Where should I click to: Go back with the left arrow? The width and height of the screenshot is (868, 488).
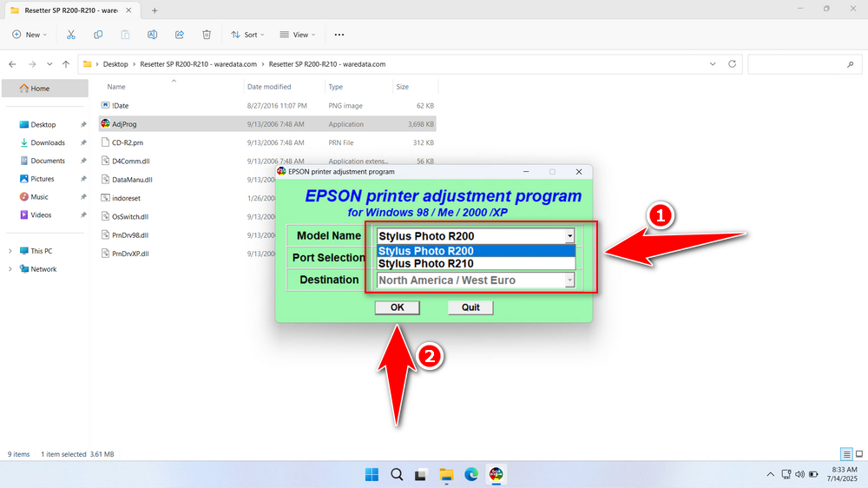(x=13, y=64)
